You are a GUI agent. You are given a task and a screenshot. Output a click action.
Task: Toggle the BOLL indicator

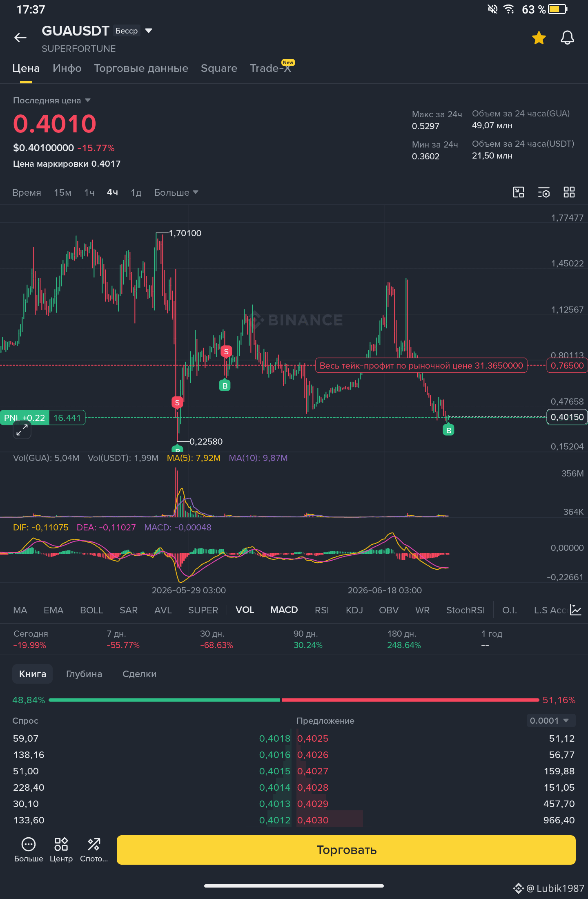pyautogui.click(x=91, y=610)
